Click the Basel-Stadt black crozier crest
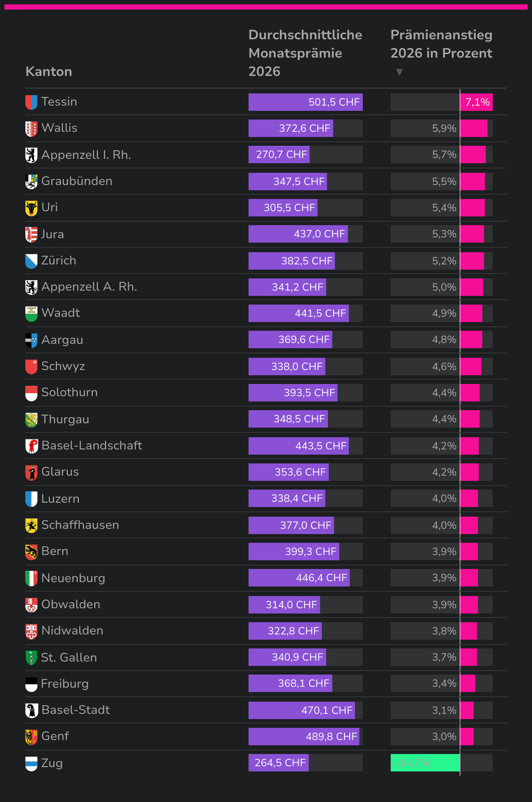The image size is (532, 802). pyautogui.click(x=31, y=711)
